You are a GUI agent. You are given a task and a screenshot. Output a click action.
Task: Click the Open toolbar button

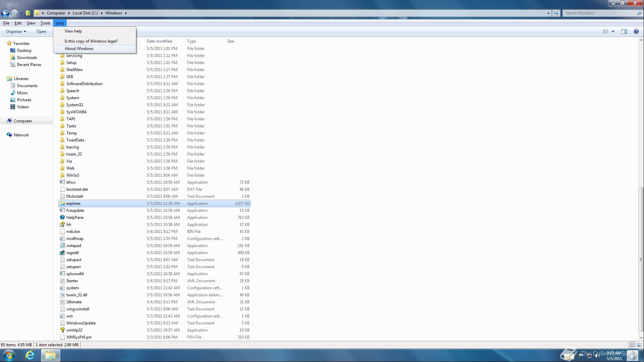point(41,32)
